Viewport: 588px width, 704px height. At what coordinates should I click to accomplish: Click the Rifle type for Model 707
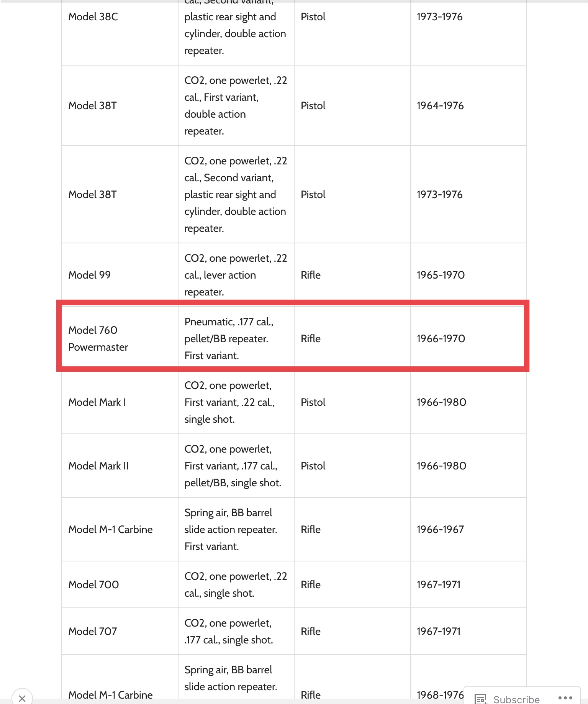click(311, 631)
